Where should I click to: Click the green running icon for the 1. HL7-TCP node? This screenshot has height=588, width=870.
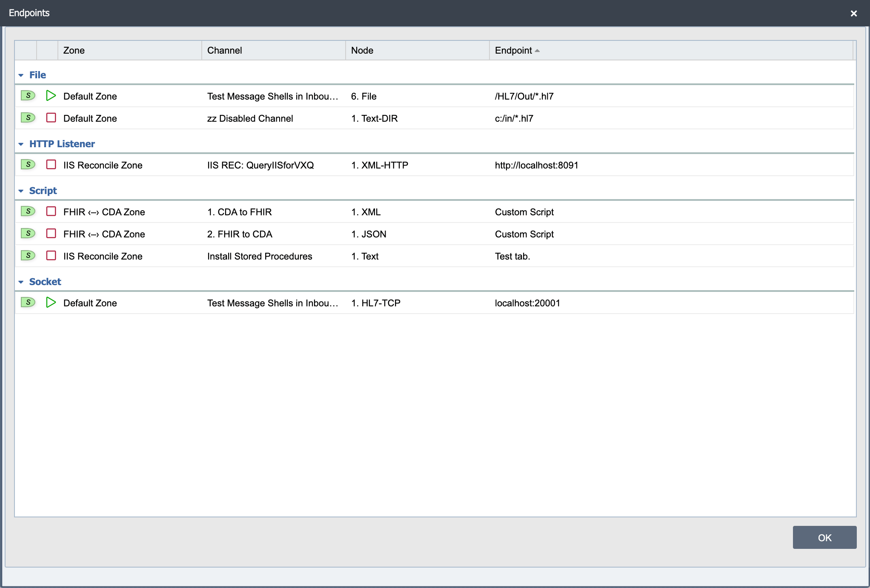(51, 303)
